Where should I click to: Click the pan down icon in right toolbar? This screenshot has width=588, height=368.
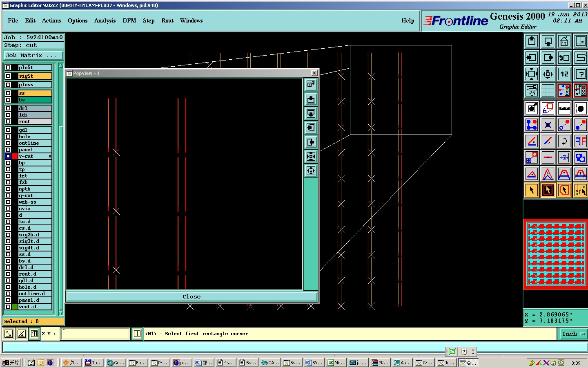pyautogui.click(x=548, y=41)
